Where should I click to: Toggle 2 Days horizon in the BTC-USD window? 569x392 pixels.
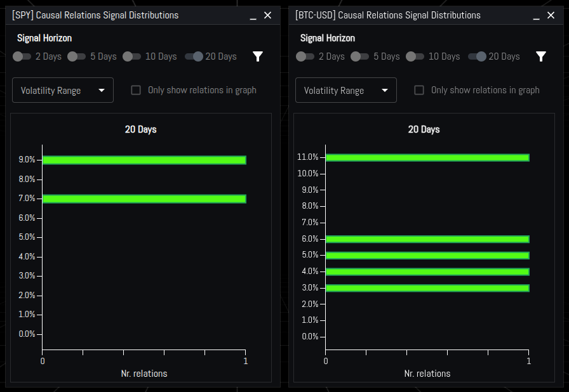tap(305, 56)
